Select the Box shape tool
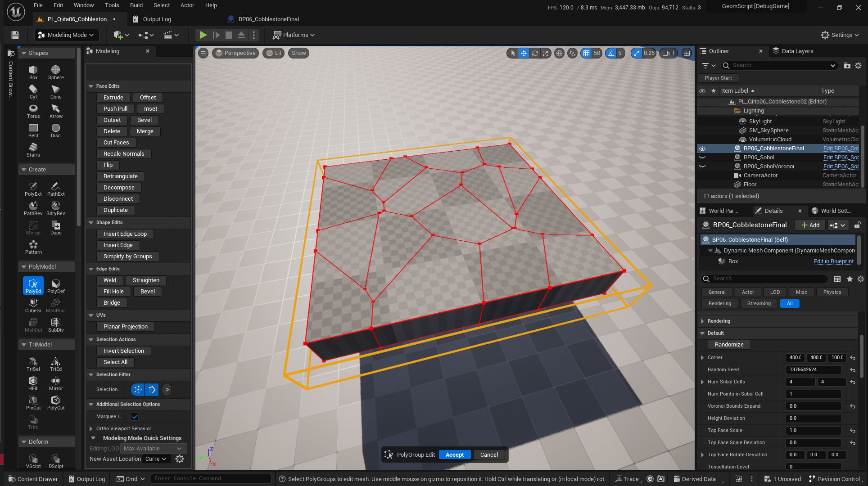868x486 pixels. 33,71
